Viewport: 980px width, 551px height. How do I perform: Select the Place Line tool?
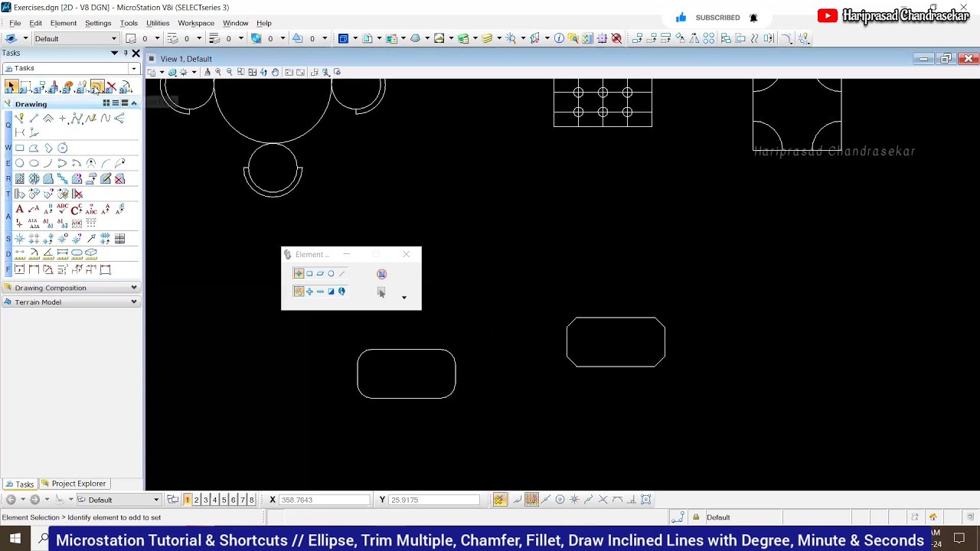click(x=34, y=118)
